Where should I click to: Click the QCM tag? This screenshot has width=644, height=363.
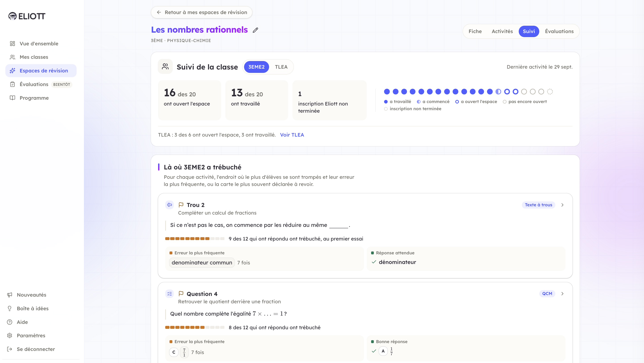(x=547, y=294)
